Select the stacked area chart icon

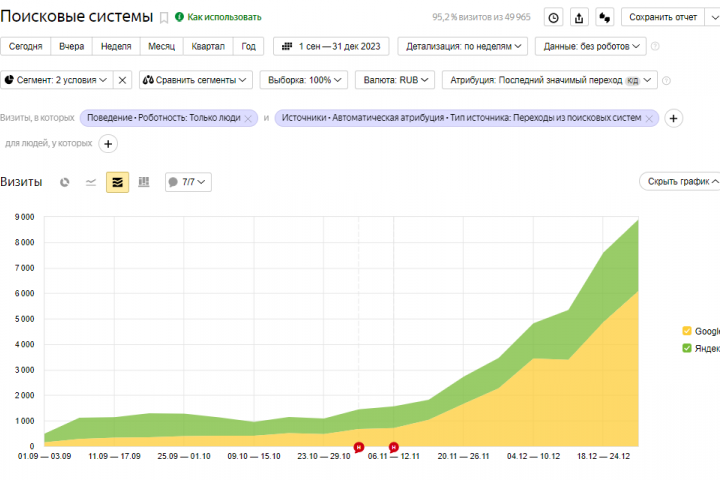click(x=118, y=182)
